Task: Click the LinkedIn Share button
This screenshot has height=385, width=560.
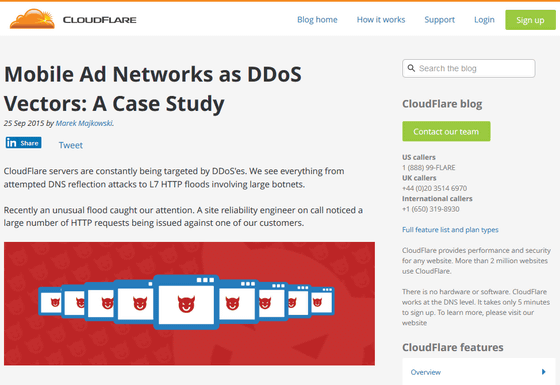Action: 23,143
